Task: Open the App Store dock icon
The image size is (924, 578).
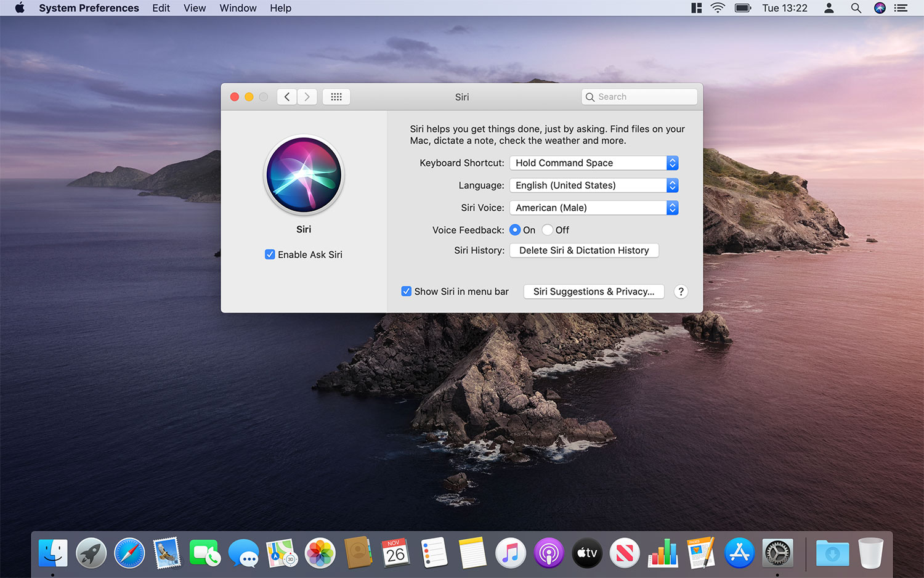Action: [739, 553]
